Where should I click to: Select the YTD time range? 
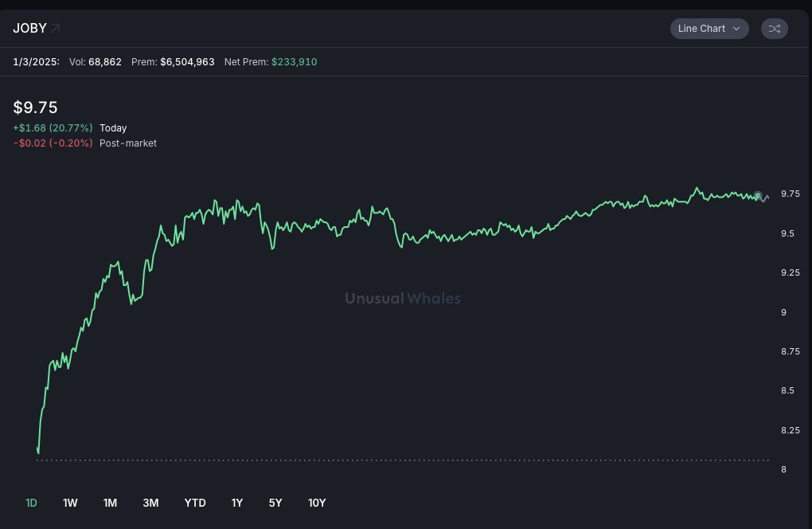click(x=195, y=503)
